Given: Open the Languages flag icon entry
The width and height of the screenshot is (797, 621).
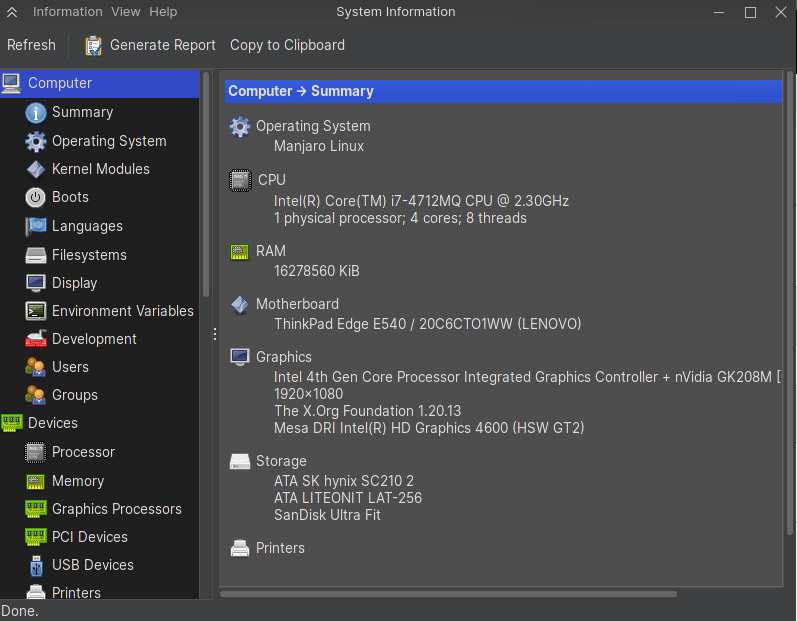Looking at the screenshot, I should (36, 226).
